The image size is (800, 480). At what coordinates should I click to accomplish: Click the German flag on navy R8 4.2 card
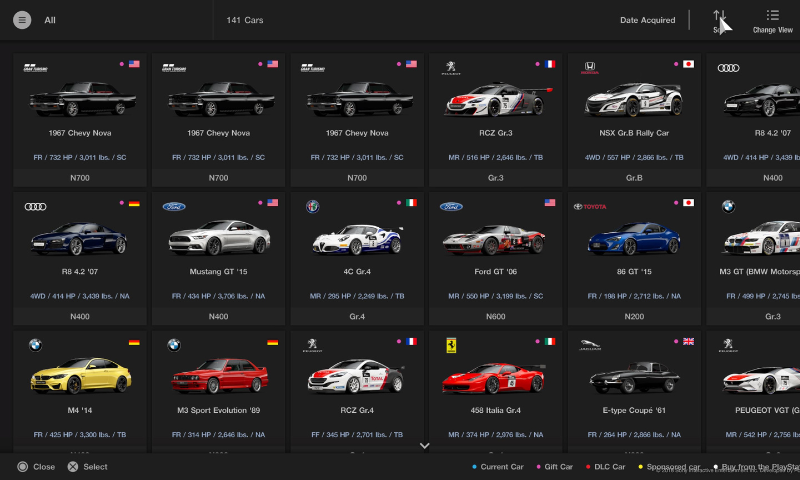click(x=134, y=203)
